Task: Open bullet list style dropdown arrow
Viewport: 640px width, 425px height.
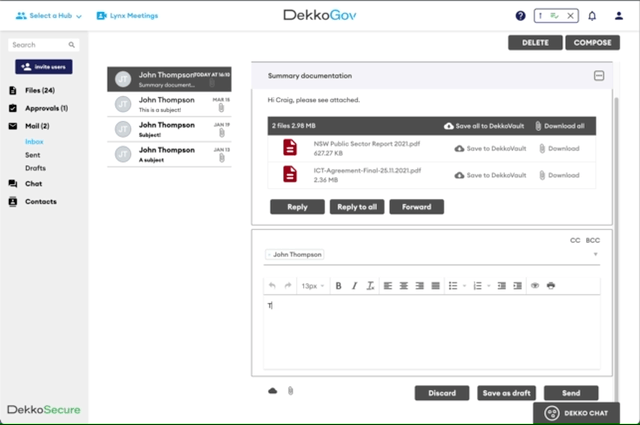Action: [464, 286]
